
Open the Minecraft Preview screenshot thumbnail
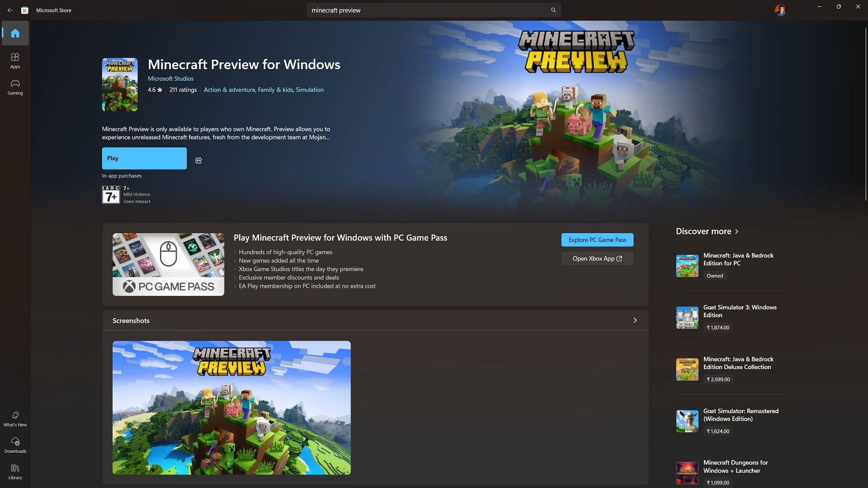(231, 408)
